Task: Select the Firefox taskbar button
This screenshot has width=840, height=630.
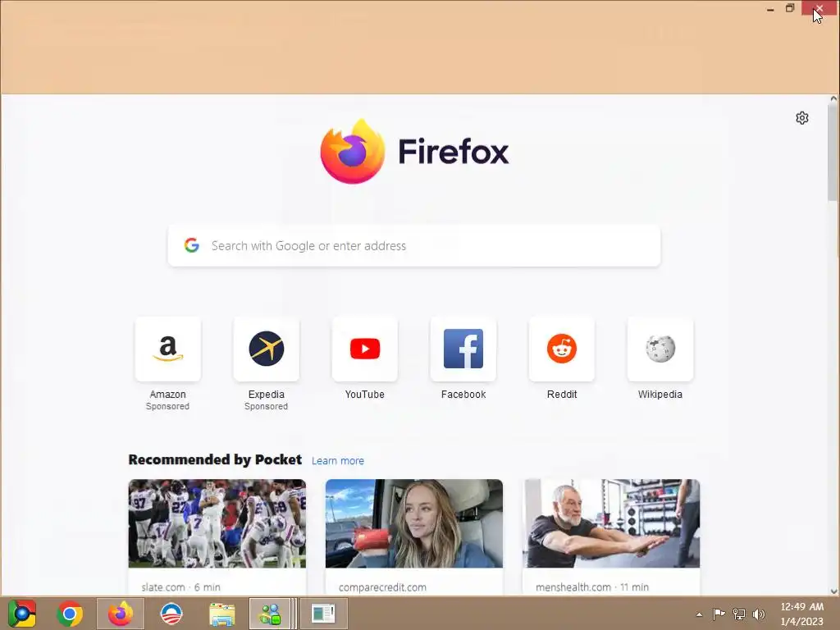Action: click(120, 614)
